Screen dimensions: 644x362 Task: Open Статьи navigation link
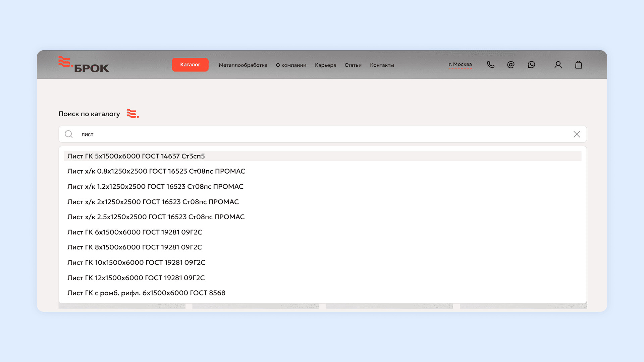point(353,65)
